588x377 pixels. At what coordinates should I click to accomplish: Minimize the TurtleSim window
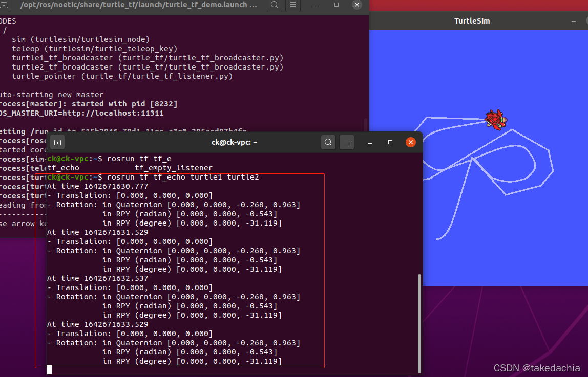coord(573,21)
